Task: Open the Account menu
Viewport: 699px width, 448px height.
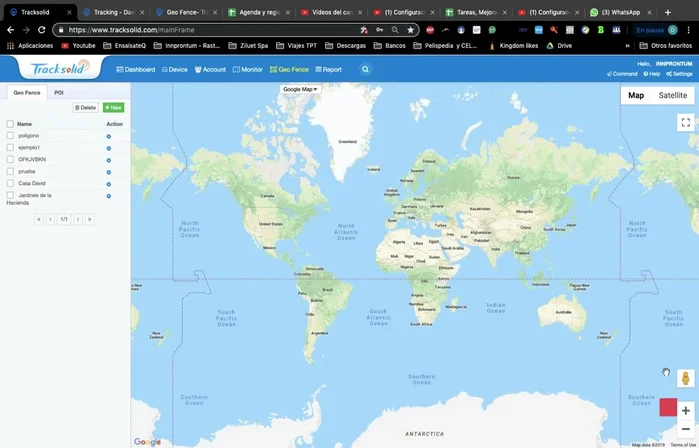Action: (210, 70)
